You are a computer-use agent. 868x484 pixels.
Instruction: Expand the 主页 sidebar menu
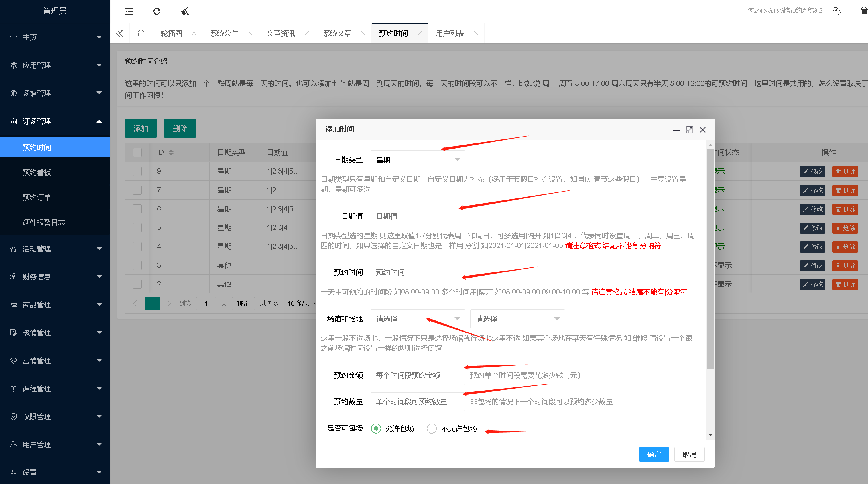[55, 37]
